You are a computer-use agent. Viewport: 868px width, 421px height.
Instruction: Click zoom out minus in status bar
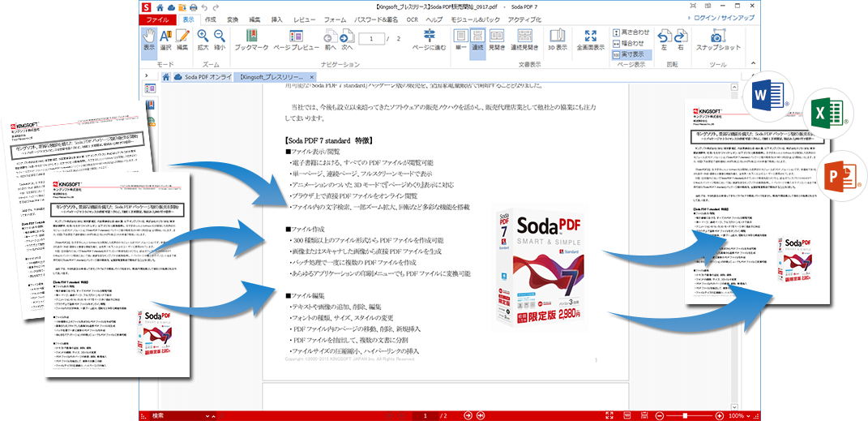point(659,415)
